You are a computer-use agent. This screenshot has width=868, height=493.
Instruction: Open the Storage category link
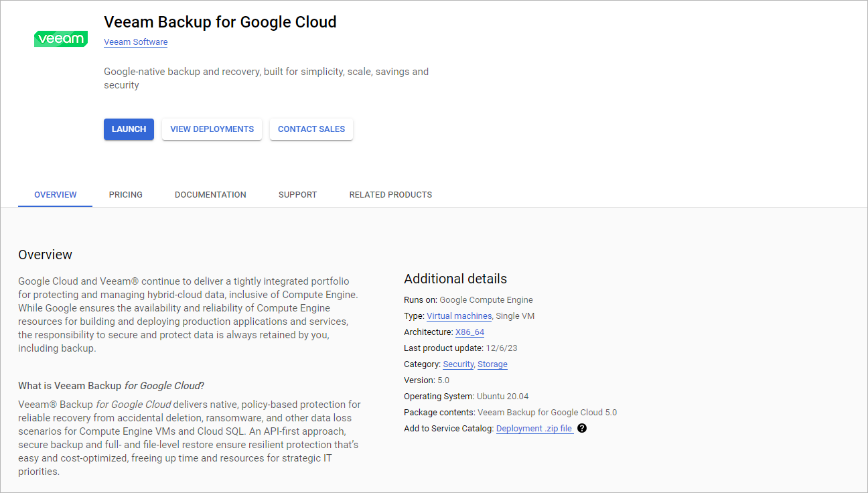click(x=492, y=364)
